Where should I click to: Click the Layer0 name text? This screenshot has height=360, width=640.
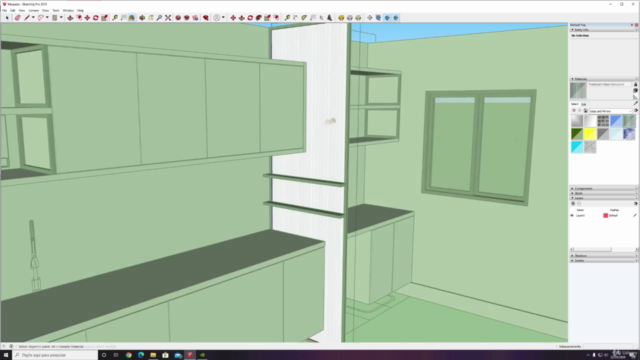tap(580, 216)
